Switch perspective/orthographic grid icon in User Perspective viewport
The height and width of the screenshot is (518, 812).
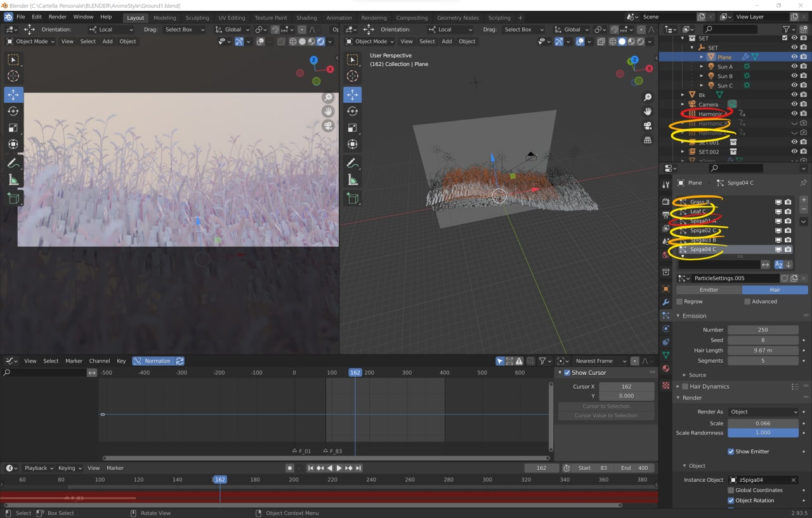(x=648, y=139)
